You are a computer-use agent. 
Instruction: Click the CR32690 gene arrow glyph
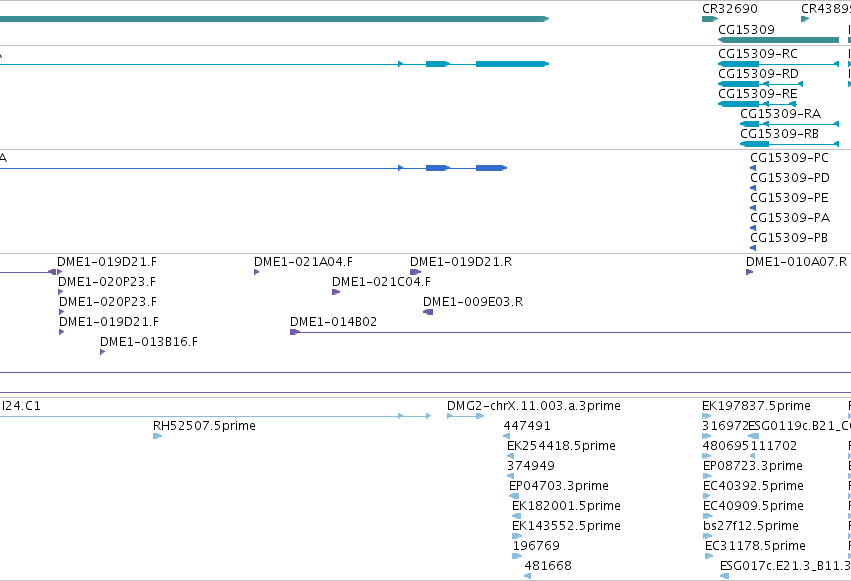(x=709, y=19)
